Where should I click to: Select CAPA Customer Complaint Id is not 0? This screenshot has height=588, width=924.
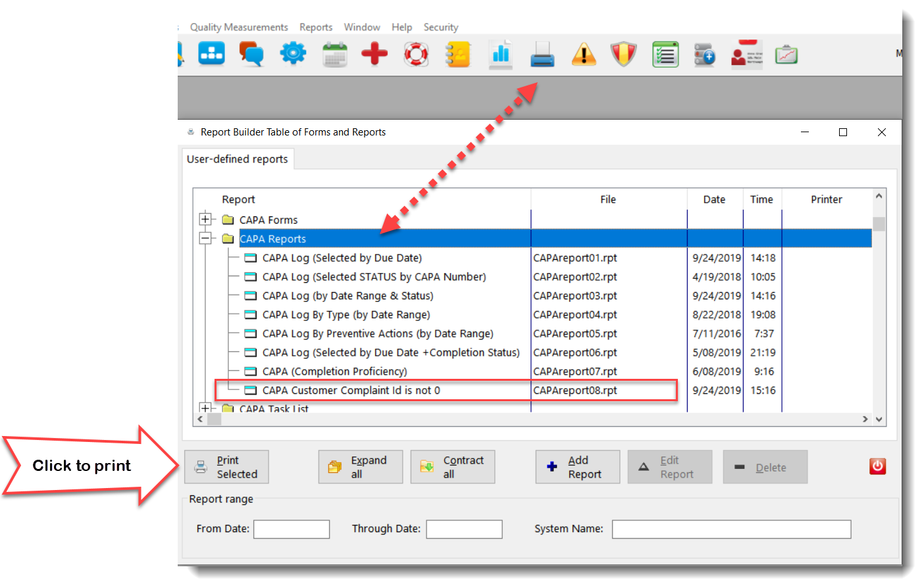(x=351, y=391)
